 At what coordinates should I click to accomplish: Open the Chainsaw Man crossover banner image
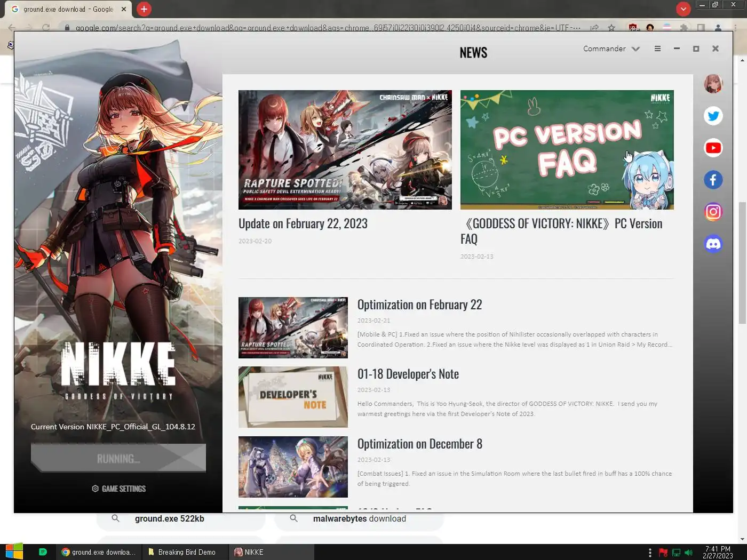pyautogui.click(x=345, y=150)
